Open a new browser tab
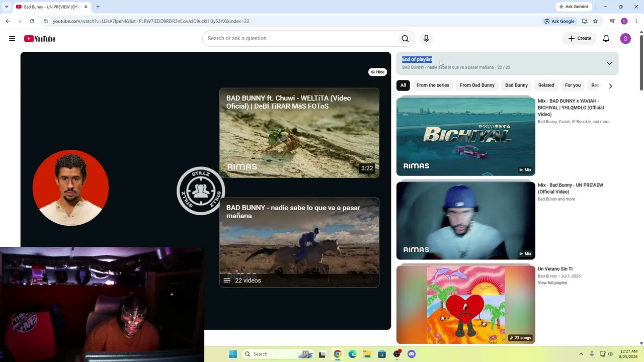 (98, 7)
